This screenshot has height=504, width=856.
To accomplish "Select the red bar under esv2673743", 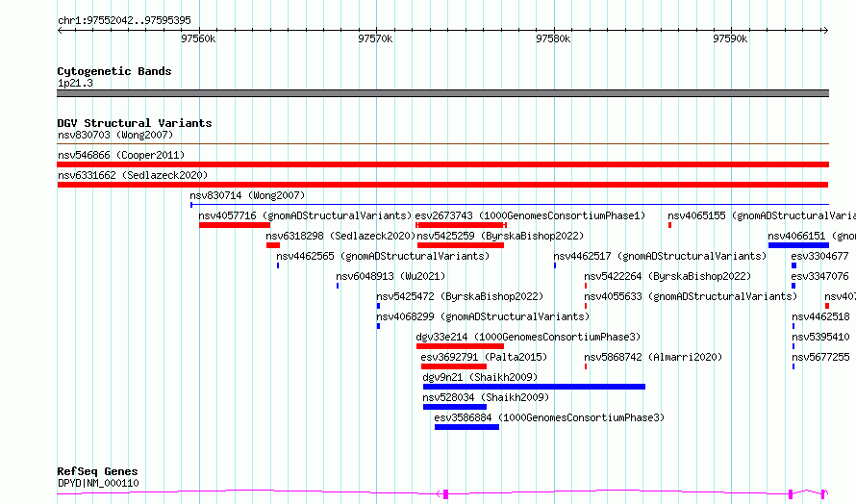I will pyautogui.click(x=462, y=225).
